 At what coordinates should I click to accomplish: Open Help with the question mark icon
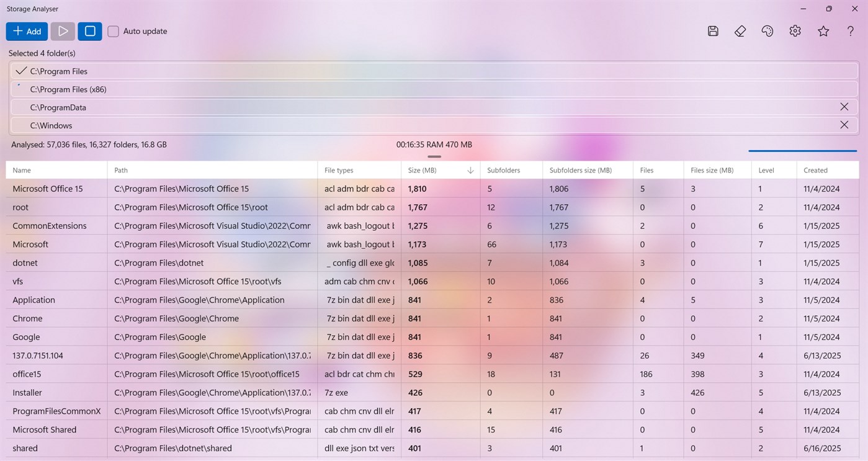tap(850, 30)
